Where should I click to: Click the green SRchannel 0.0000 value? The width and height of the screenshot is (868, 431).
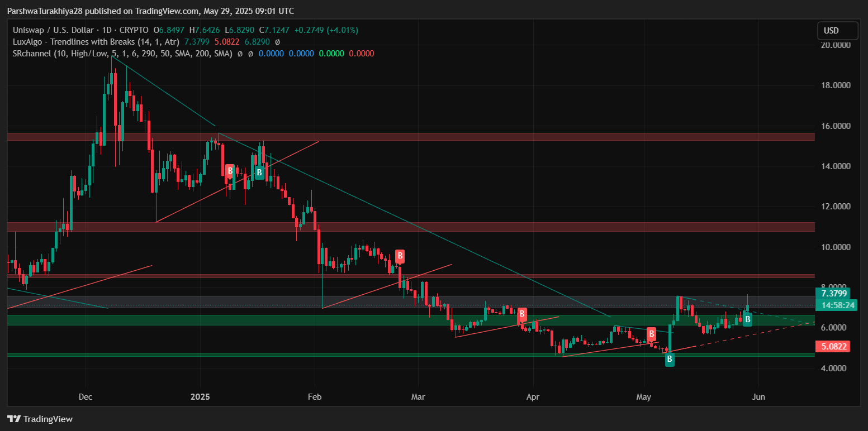331,54
